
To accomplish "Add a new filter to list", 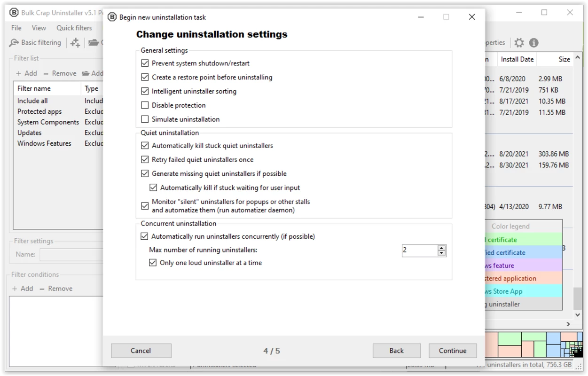I will (x=26, y=73).
